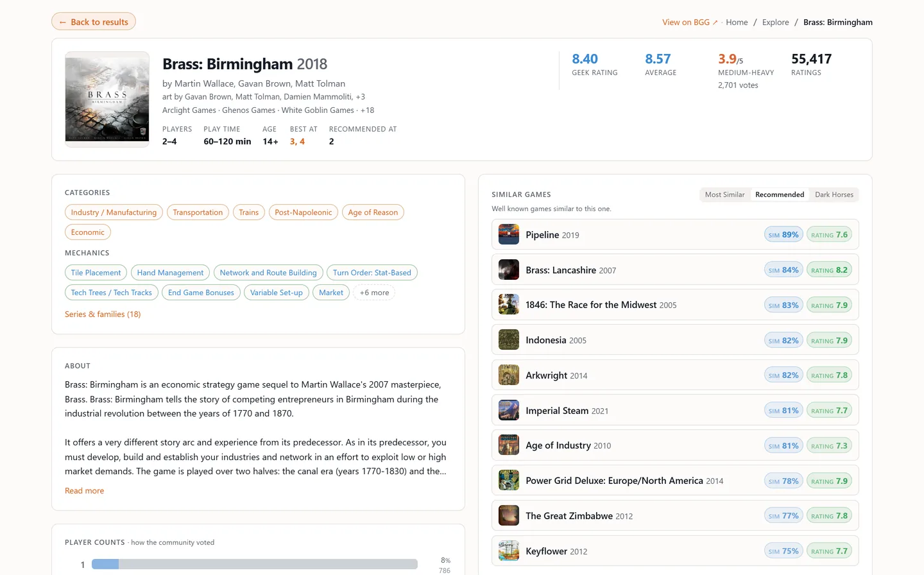Go back to results
The height and width of the screenshot is (575, 924).
pos(94,22)
